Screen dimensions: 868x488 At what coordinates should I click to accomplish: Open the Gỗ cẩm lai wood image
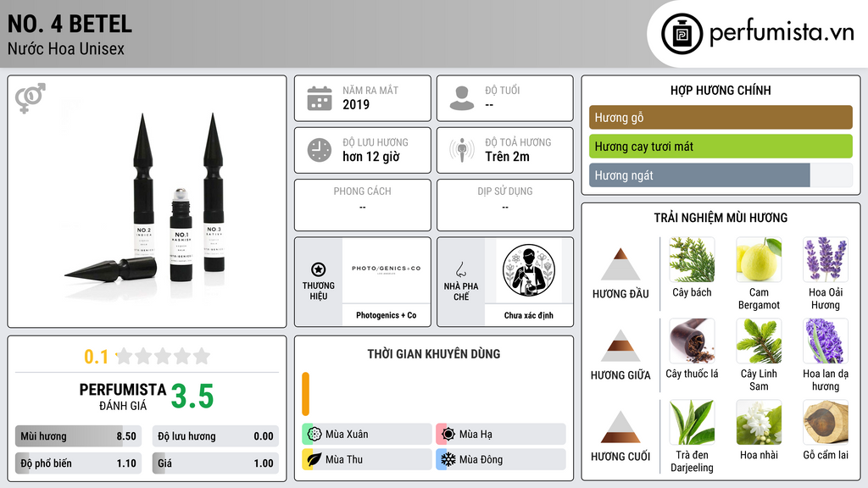pos(826,423)
